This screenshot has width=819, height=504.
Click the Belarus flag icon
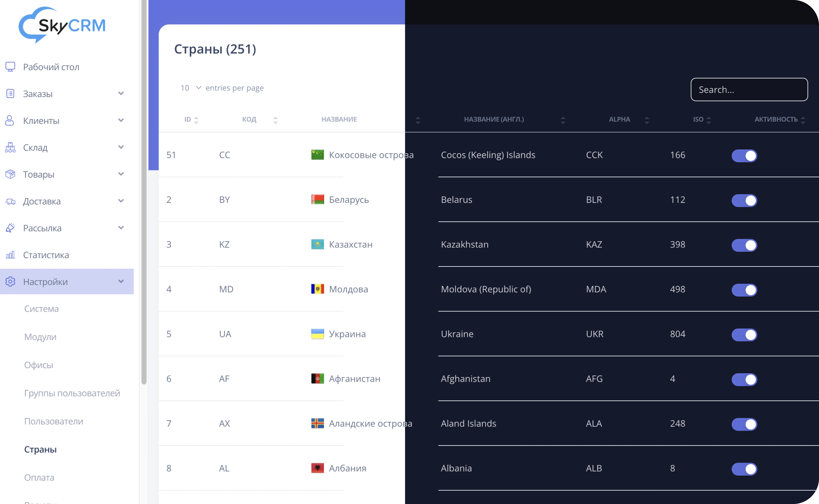click(x=317, y=199)
